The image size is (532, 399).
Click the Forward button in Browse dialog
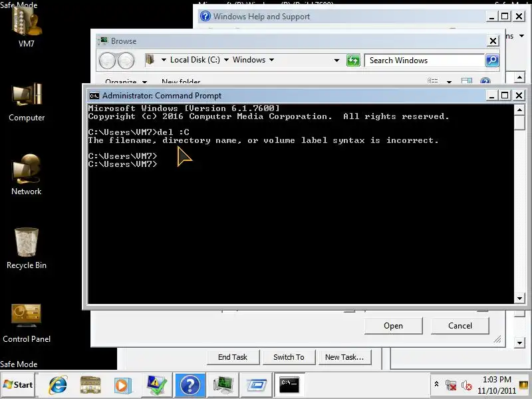pos(126,61)
